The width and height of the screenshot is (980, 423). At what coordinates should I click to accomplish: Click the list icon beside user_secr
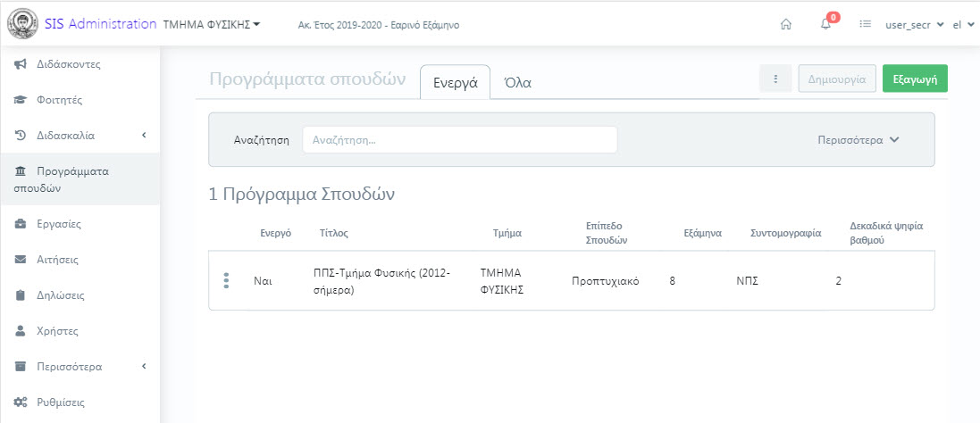tap(866, 25)
